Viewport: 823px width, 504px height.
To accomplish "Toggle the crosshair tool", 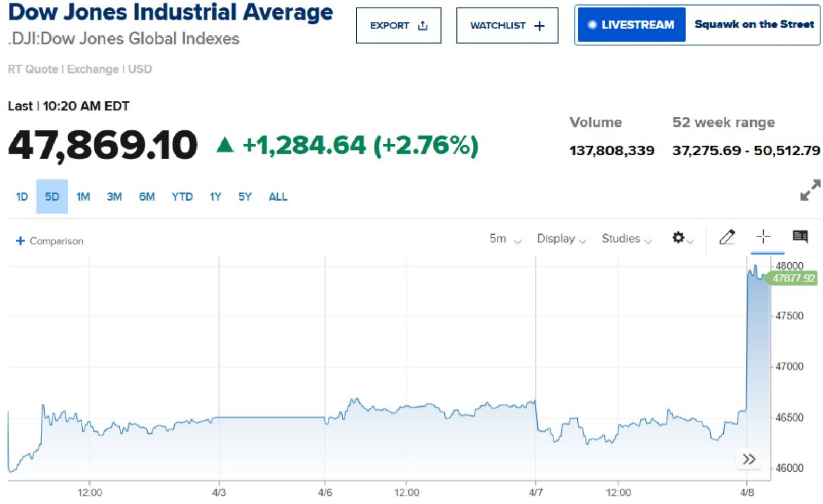I will [763, 237].
